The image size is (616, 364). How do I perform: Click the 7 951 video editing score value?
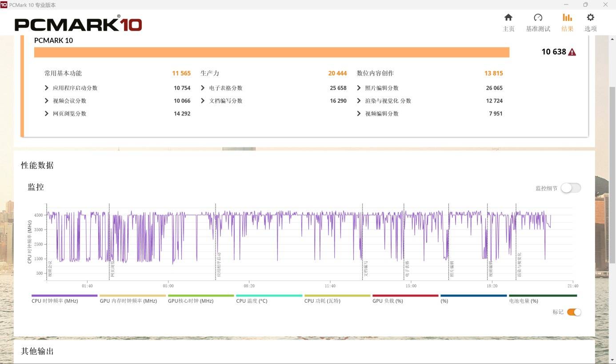pyautogui.click(x=496, y=114)
